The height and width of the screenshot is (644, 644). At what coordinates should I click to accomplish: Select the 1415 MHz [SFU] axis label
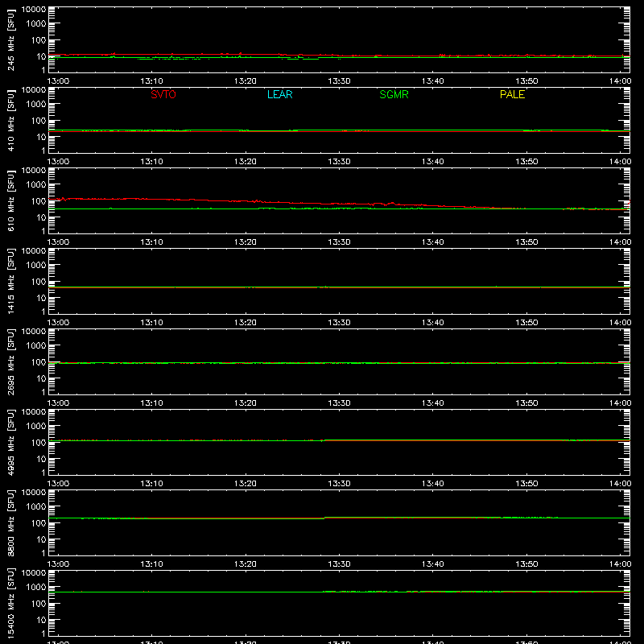click(10, 281)
